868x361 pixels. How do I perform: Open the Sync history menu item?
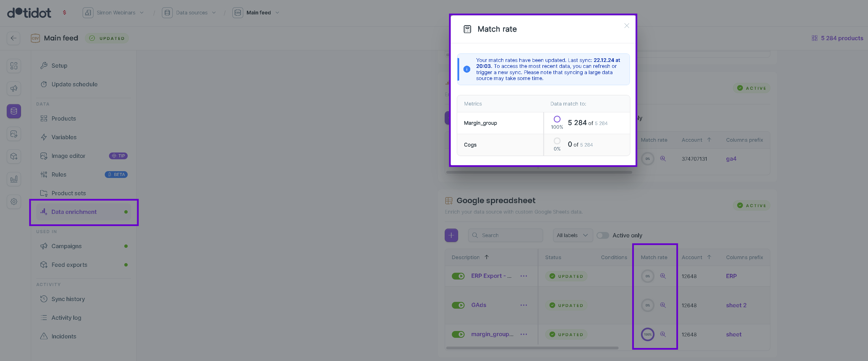(68, 299)
